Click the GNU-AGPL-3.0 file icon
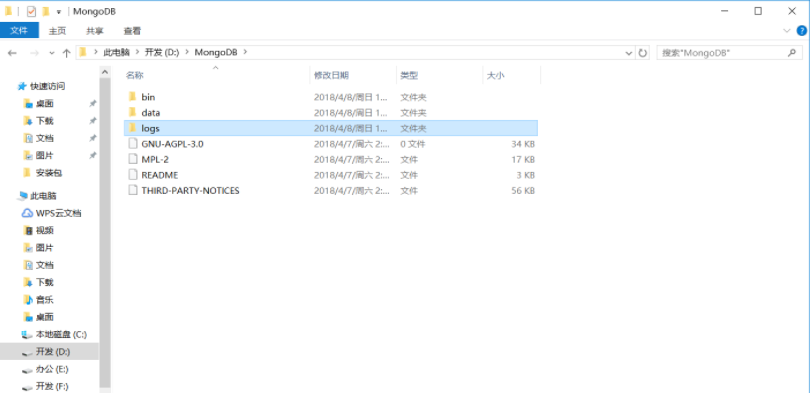 tap(133, 144)
